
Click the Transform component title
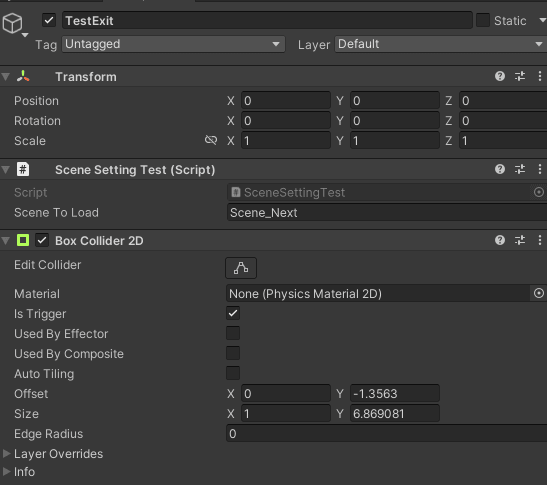click(x=86, y=77)
